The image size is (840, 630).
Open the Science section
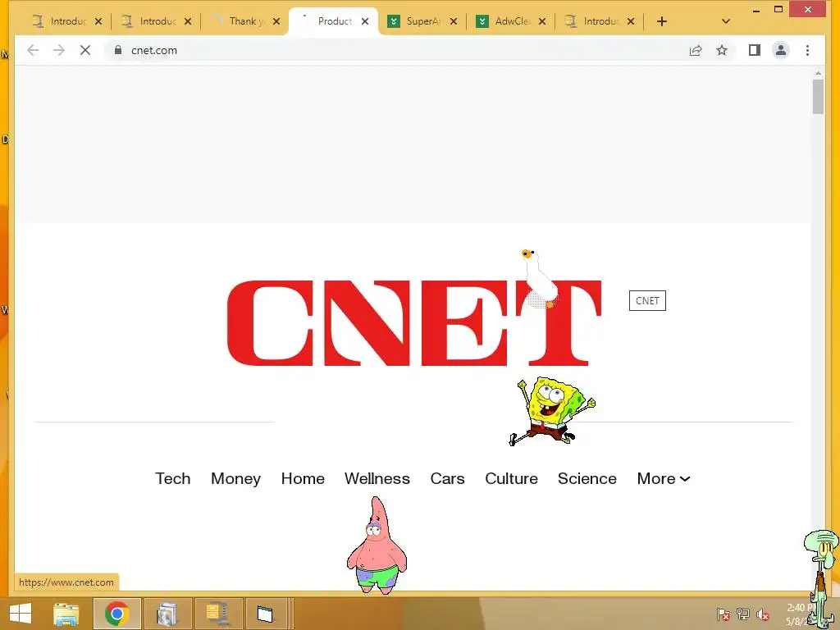click(587, 478)
